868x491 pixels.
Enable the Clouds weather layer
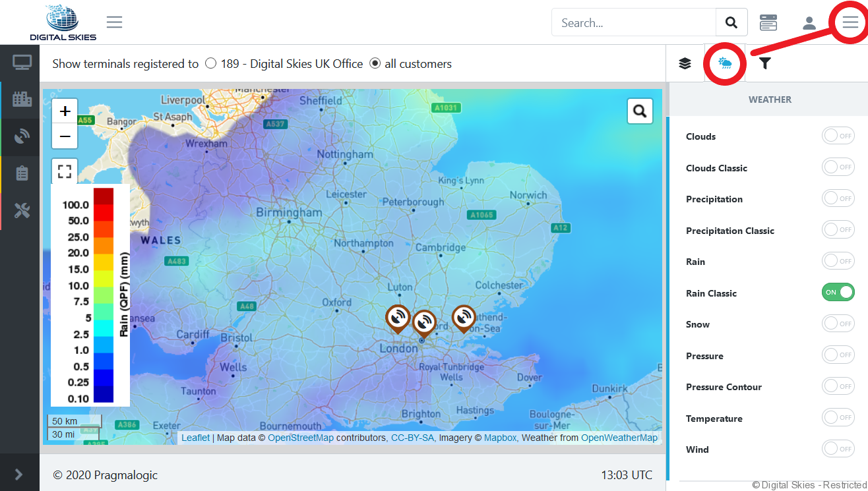click(838, 136)
